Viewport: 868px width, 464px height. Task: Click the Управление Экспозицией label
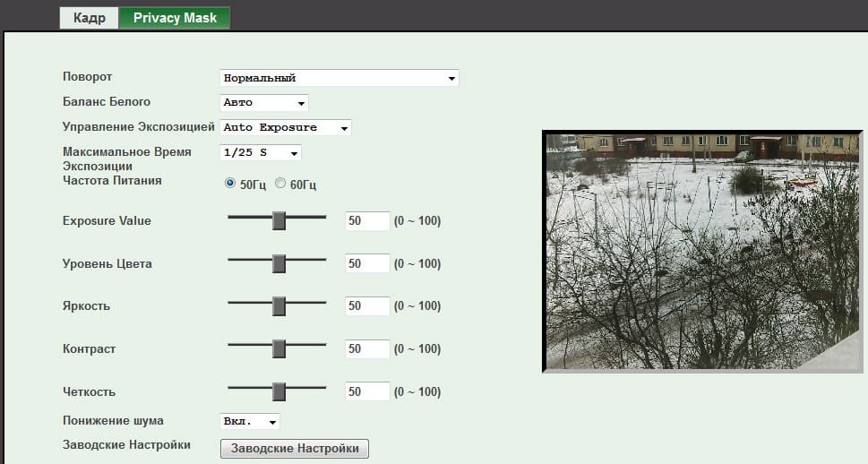click(x=138, y=127)
